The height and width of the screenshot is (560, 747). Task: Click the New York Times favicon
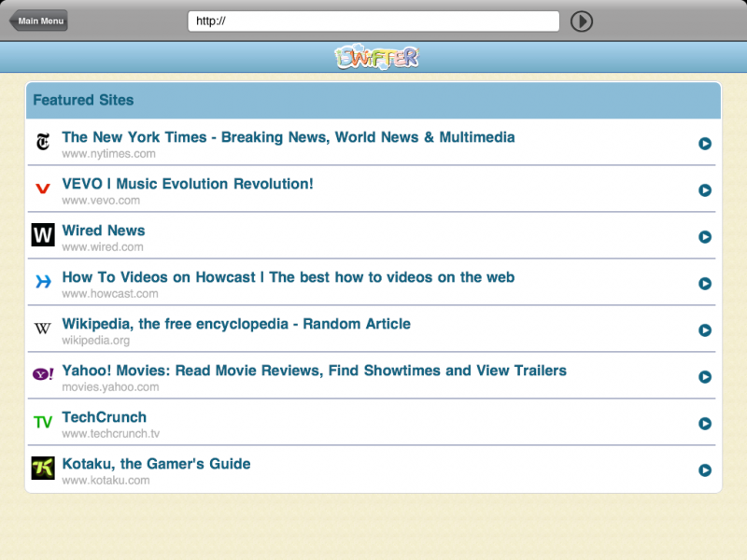(x=43, y=142)
